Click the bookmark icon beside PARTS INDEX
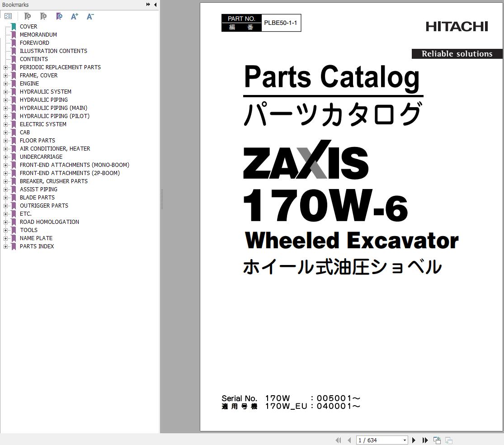Viewport: 504px width, 445px height. tap(14, 246)
